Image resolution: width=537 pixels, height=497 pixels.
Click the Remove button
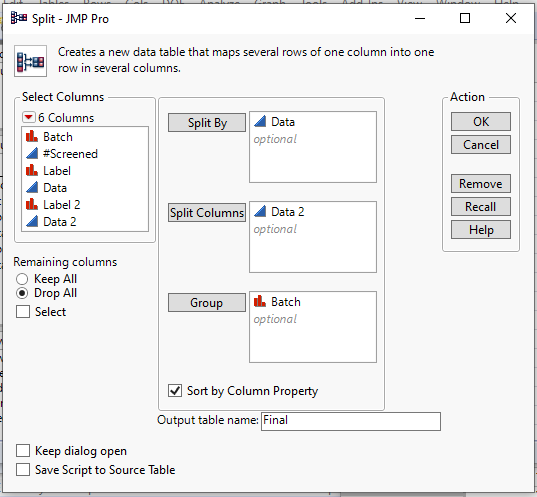(x=481, y=184)
